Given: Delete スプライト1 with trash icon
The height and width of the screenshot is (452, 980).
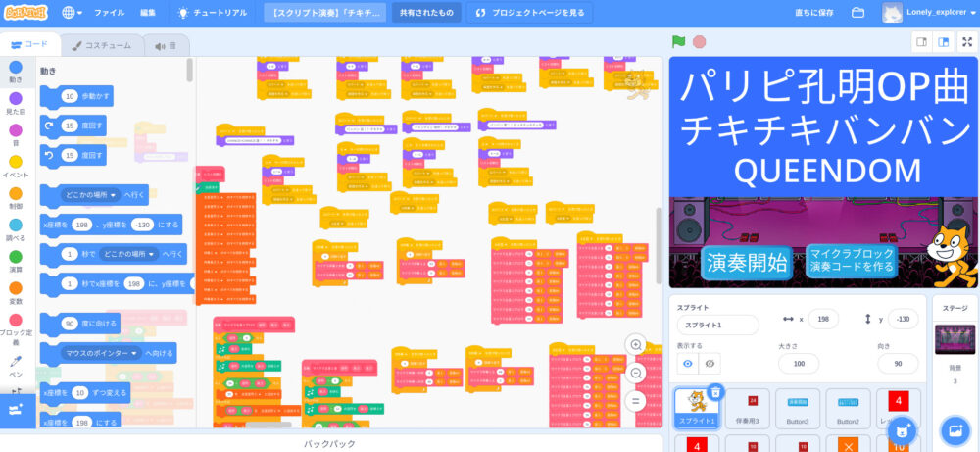Looking at the screenshot, I should [716, 392].
